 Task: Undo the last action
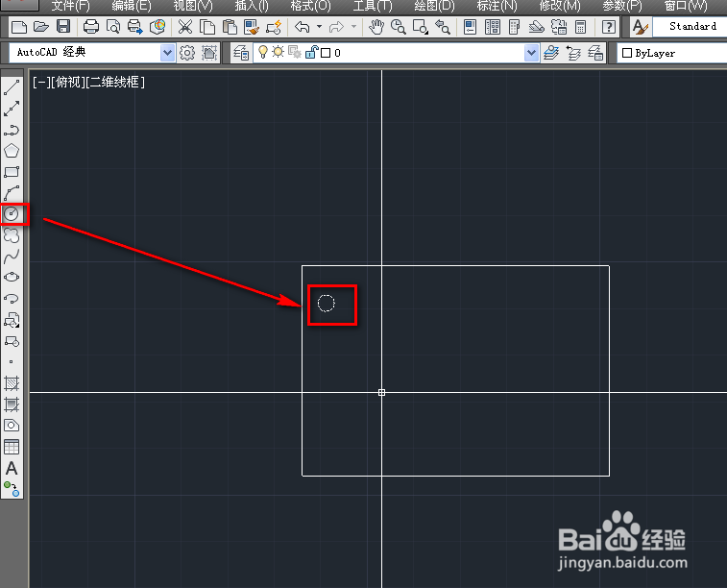pyautogui.click(x=303, y=27)
